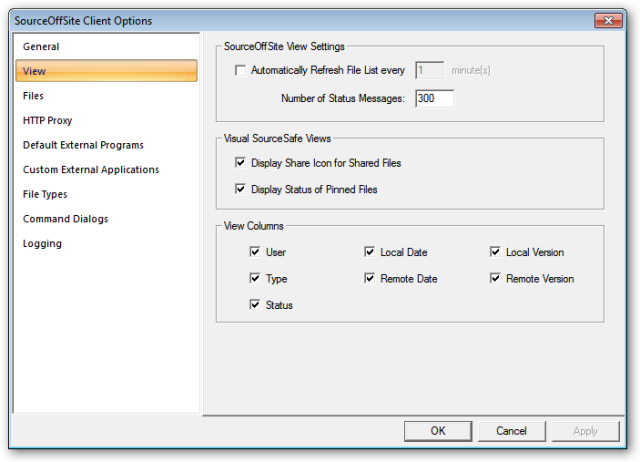640x462 pixels.
Task: Click the Cancel button
Action: coord(511,431)
